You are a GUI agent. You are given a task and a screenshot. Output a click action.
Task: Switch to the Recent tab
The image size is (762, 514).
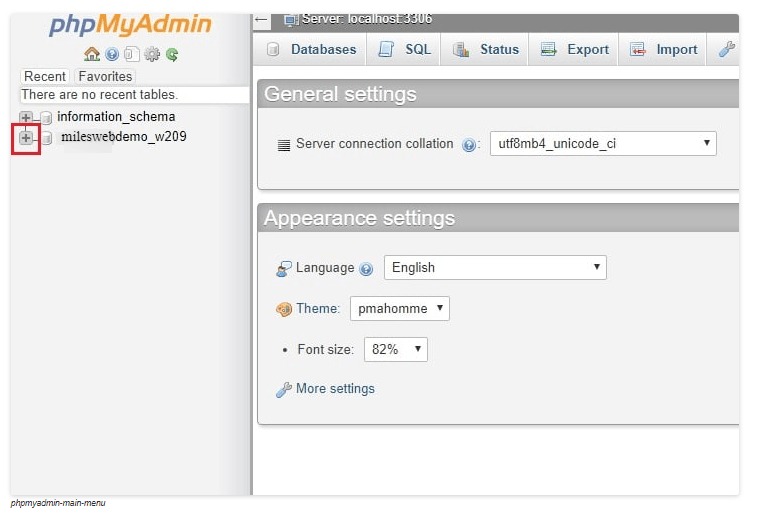click(x=44, y=76)
